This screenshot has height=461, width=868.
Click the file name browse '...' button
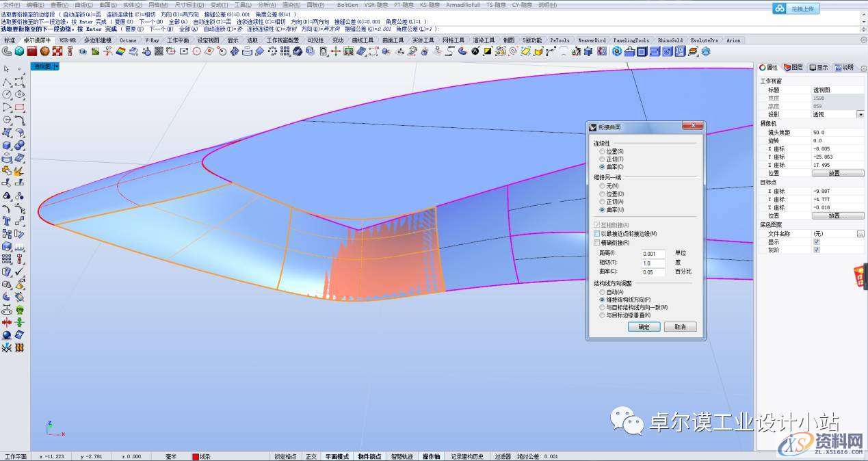[860, 234]
